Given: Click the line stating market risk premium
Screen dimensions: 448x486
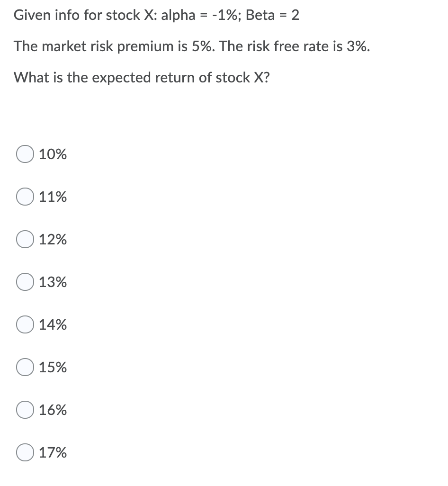Looking at the screenshot, I should point(191,46).
